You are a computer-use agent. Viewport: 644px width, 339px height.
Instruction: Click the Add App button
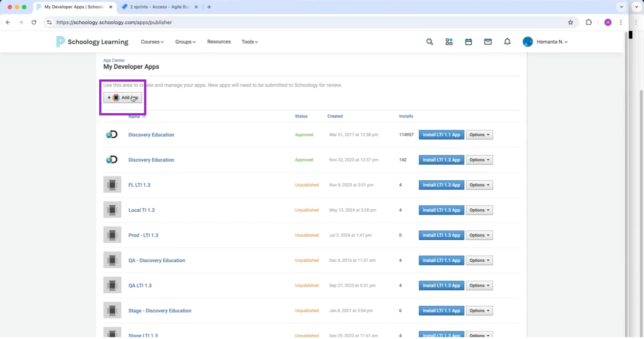pyautogui.click(x=123, y=97)
